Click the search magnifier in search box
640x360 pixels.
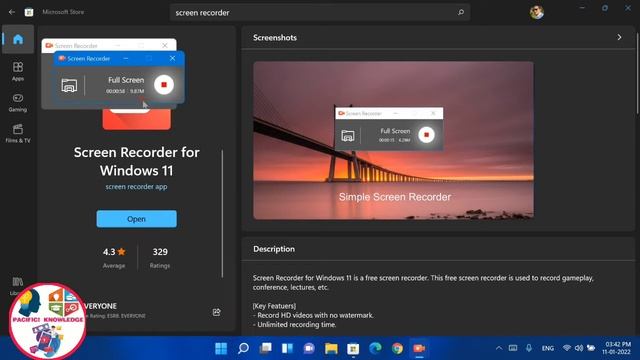(461, 12)
